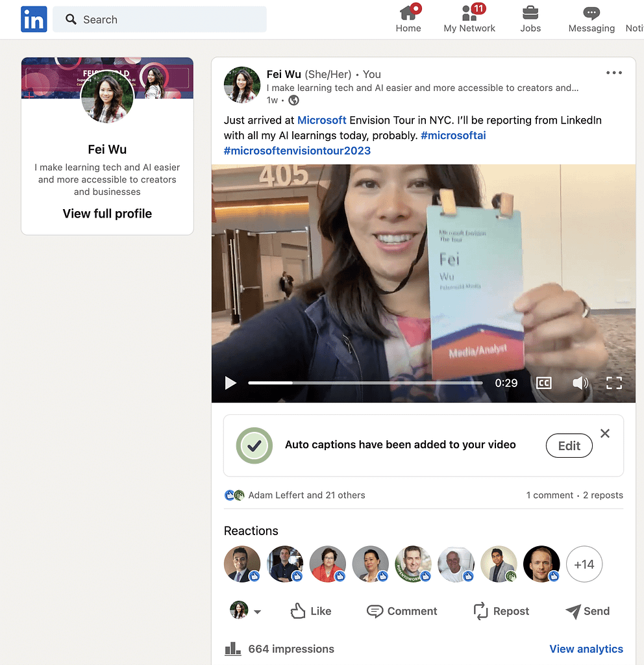Open the Microsoft company link

322,120
